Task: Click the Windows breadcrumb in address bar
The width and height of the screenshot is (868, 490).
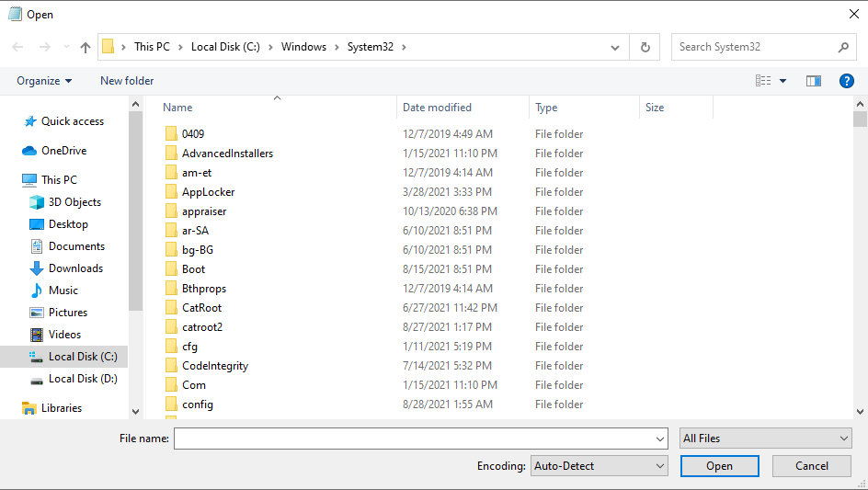Action: (303, 47)
